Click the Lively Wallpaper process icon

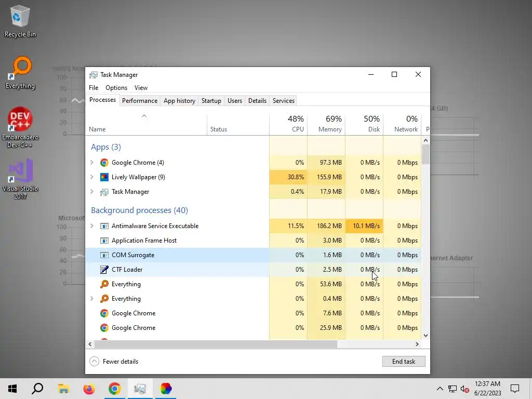tap(104, 177)
